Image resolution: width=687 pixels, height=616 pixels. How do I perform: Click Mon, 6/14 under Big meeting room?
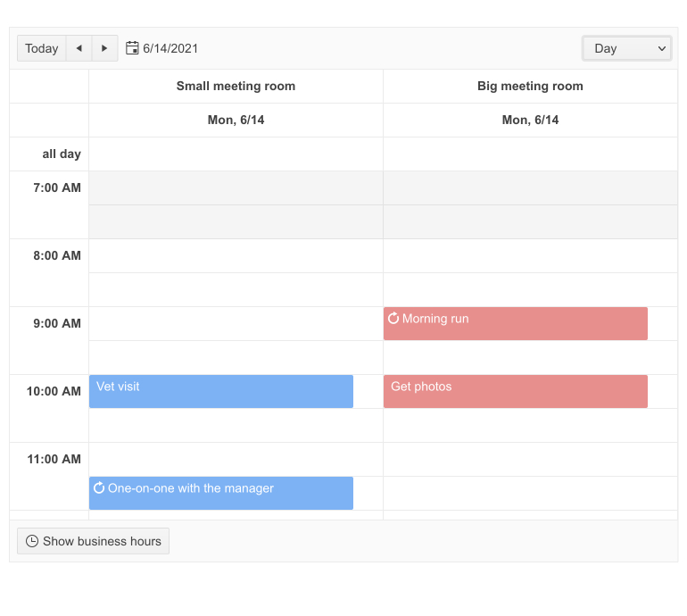pyautogui.click(x=530, y=121)
